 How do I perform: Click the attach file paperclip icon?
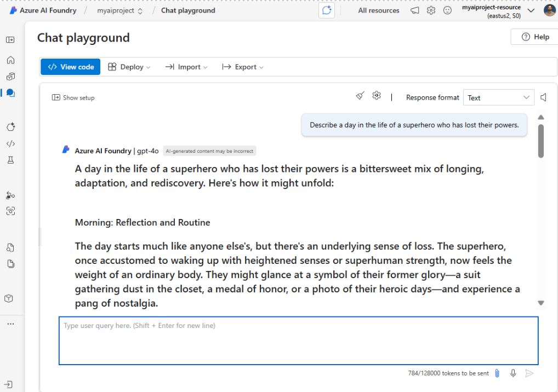pyautogui.click(x=497, y=373)
